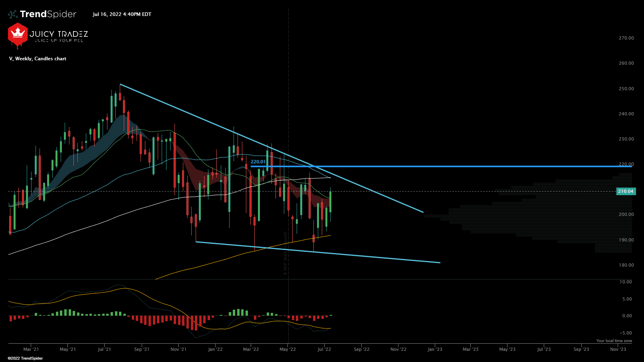Open the 'V, Weekly, Candles chart' title
This screenshot has height=362, width=644.
point(37,59)
